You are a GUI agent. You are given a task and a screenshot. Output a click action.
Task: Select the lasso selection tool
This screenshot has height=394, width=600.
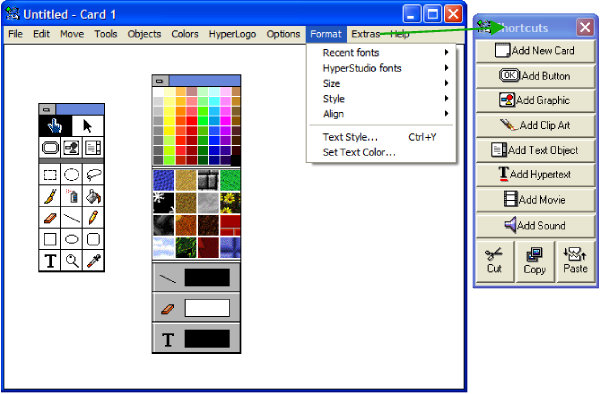tap(93, 175)
